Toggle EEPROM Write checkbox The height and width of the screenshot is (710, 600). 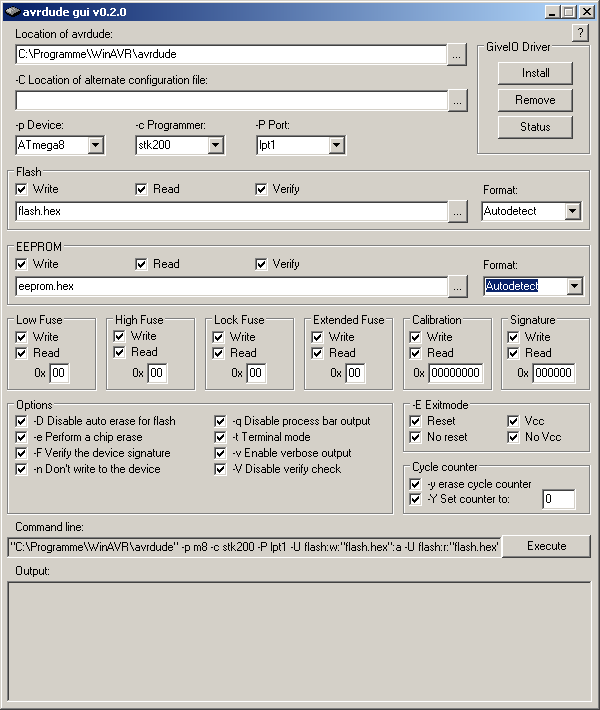click(x=21, y=264)
